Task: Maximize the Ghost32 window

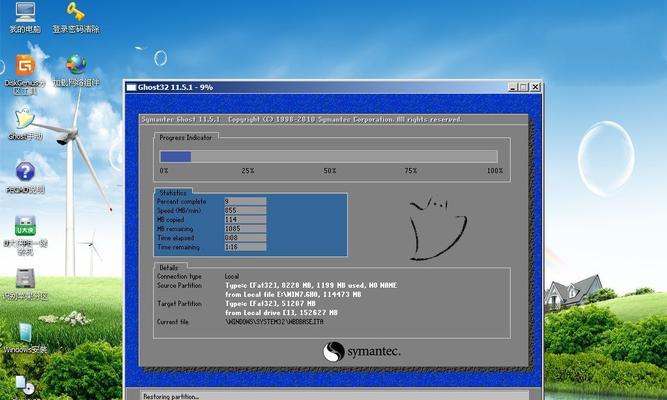Action: (x=523, y=87)
